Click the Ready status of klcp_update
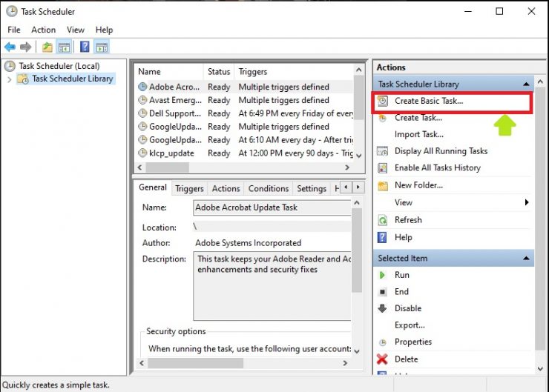Viewport: 549px width, 392px height. coord(219,153)
